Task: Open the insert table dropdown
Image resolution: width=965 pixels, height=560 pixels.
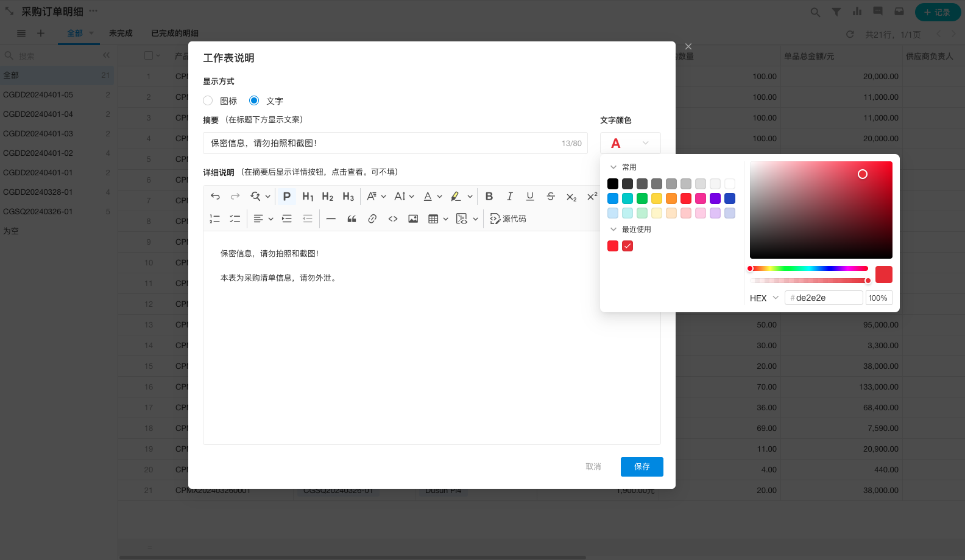Action: [439, 219]
